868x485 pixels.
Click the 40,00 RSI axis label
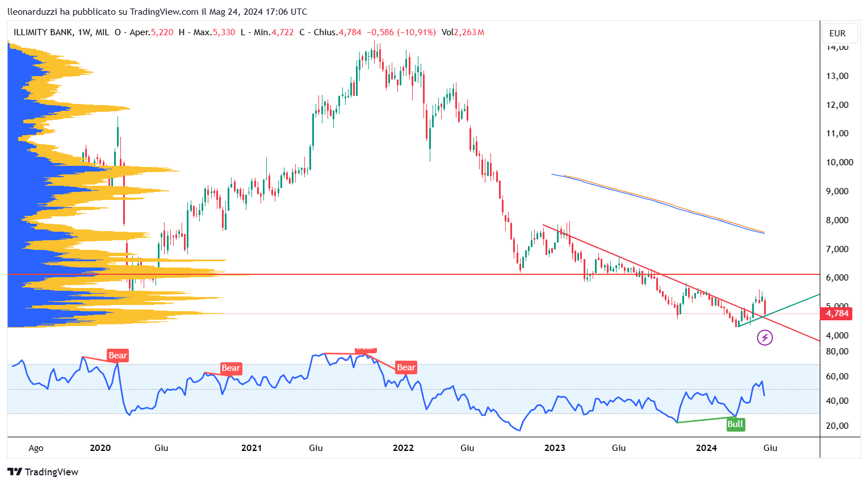coord(837,401)
